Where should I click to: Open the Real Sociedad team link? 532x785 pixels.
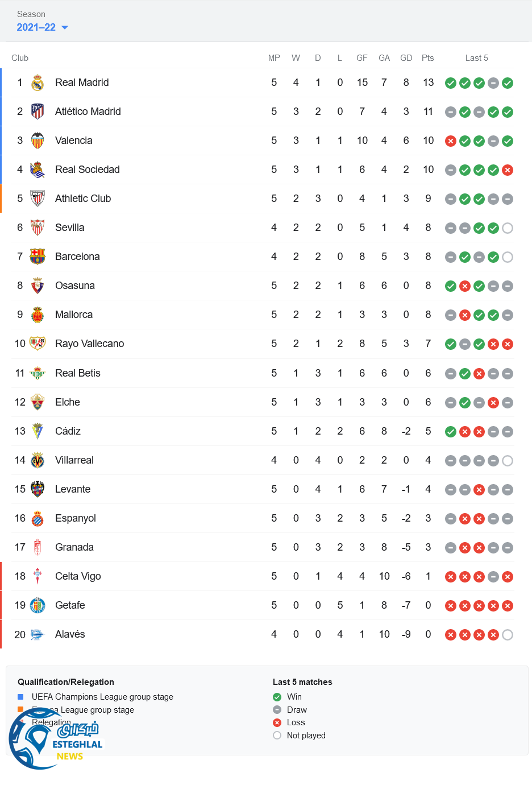click(x=87, y=170)
